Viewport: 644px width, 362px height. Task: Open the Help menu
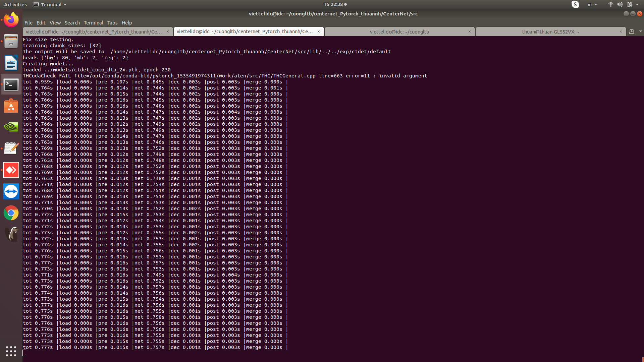127,23
